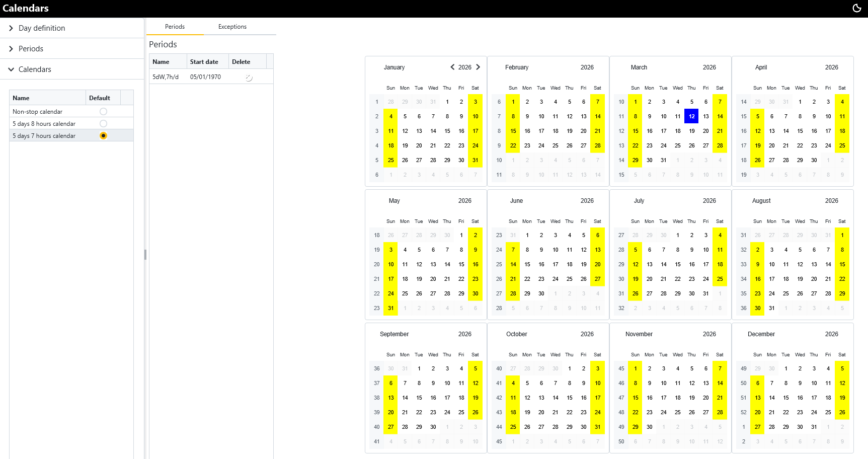Open the Periods tab

pos(175,27)
